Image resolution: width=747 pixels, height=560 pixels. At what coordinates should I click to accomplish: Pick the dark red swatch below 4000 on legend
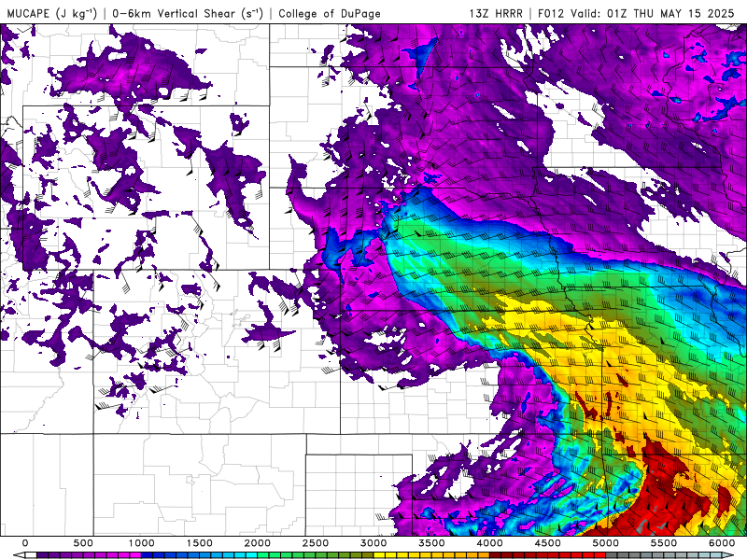[x=496, y=555]
